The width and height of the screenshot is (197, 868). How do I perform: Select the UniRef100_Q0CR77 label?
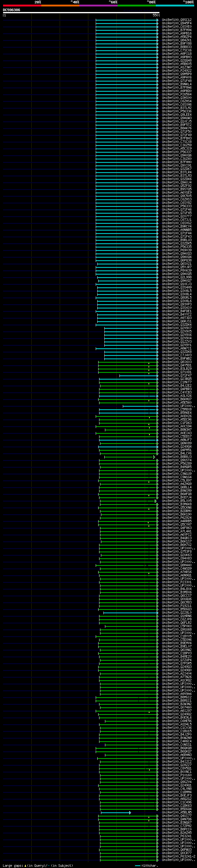(177, 853)
